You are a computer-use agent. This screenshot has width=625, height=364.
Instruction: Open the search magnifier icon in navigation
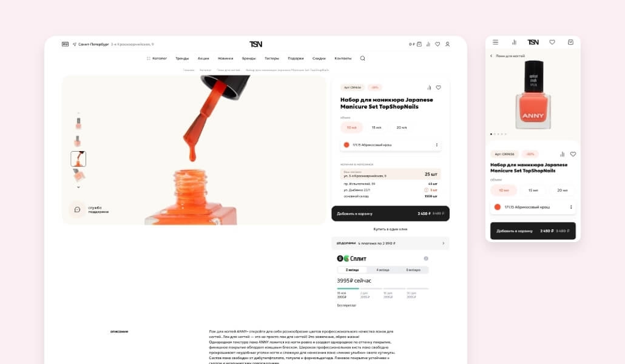click(x=362, y=58)
